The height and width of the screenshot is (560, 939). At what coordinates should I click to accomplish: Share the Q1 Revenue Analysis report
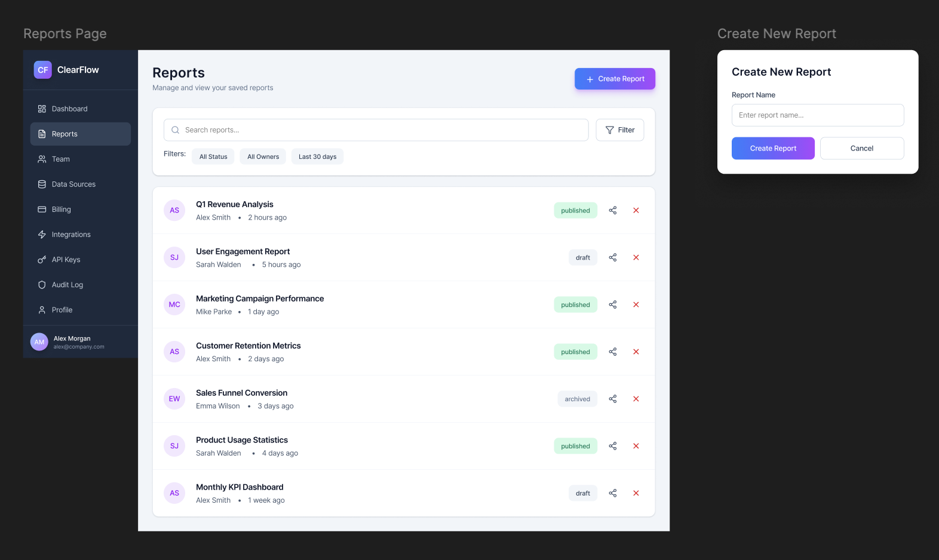[x=613, y=210]
